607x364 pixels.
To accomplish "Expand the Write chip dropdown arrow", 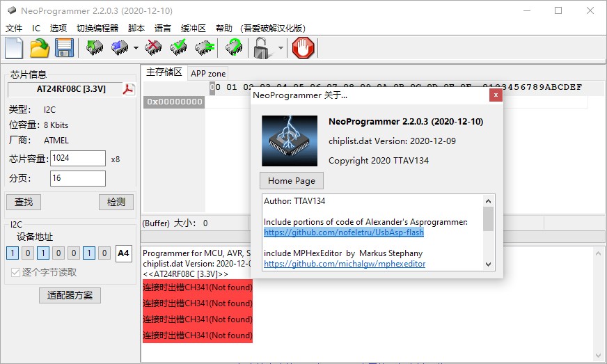I will [x=136, y=48].
